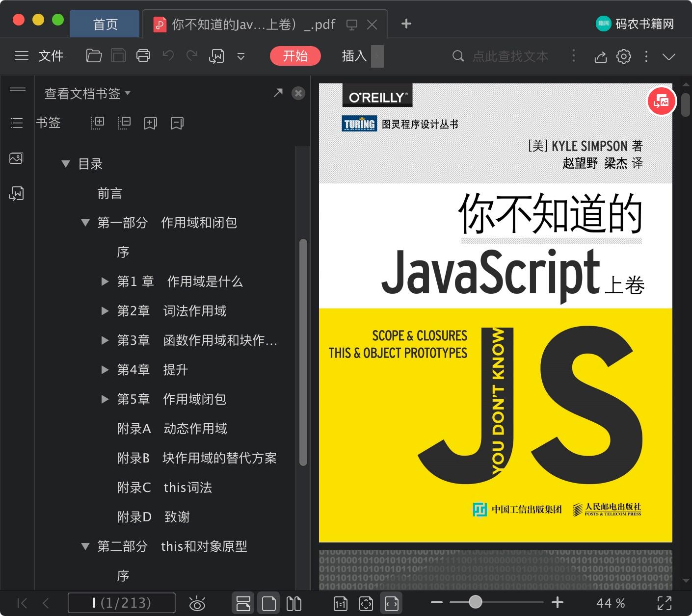The image size is (692, 616).
Task: Open bookmark 附录A 动态作用域
Action: [172, 429]
